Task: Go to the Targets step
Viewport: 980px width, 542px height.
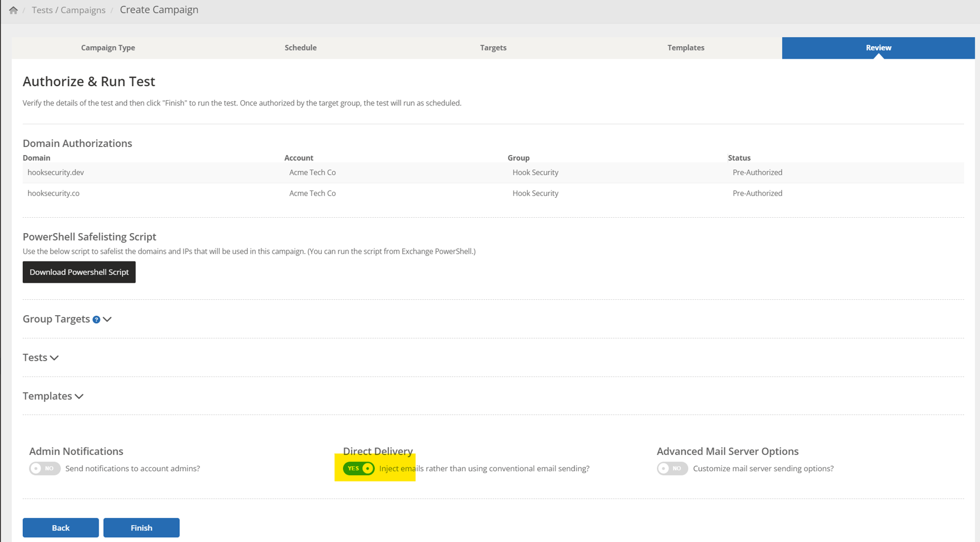Action: [493, 48]
